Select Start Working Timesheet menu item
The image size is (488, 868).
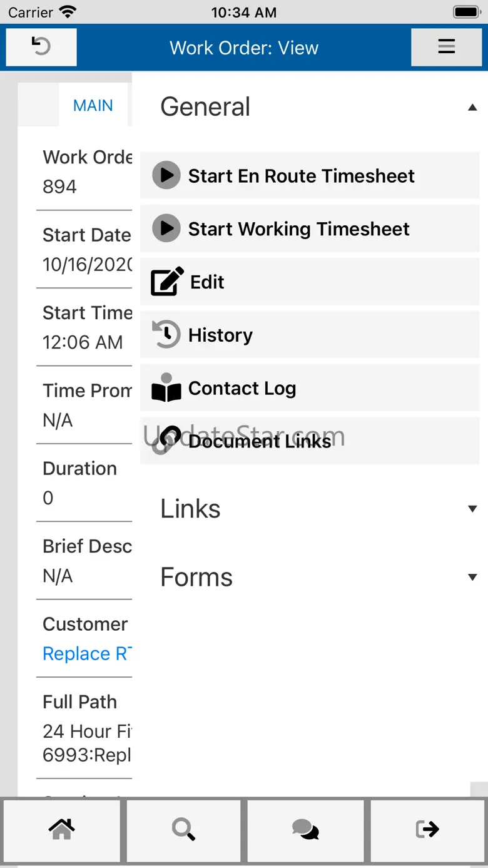[x=298, y=229]
